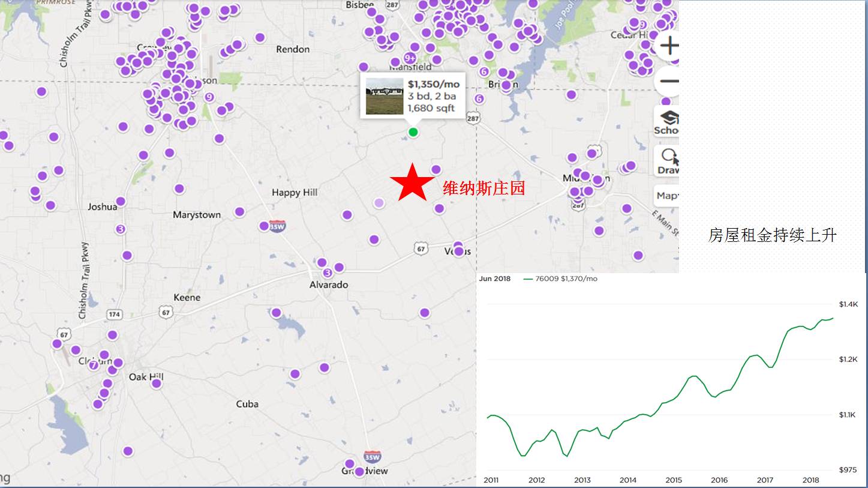Viewport: 868px width, 488px height.
Task: Open the Map type dropdown
Action: 667,196
